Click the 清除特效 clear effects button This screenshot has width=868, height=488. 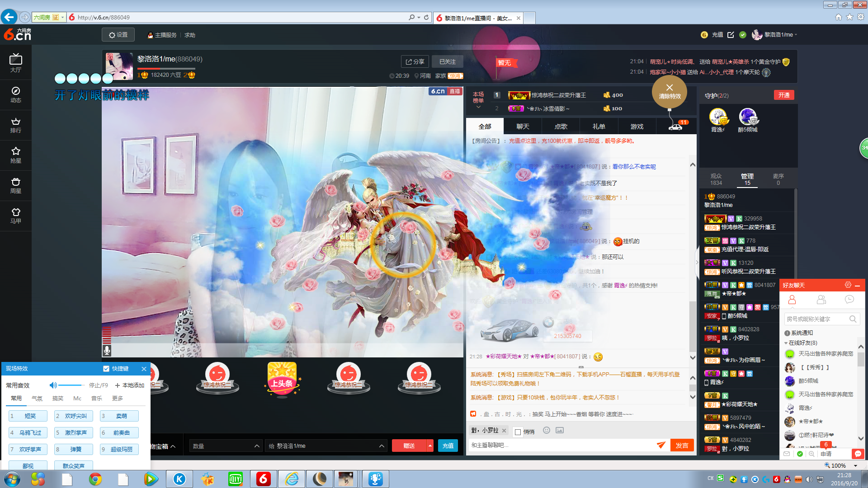670,91
